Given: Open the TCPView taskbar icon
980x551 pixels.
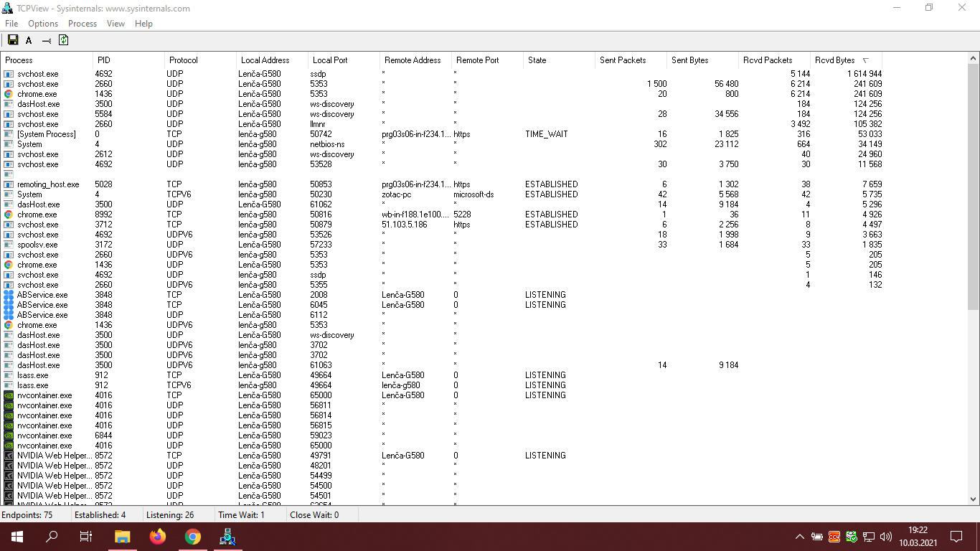Looking at the screenshot, I should coord(227,536).
